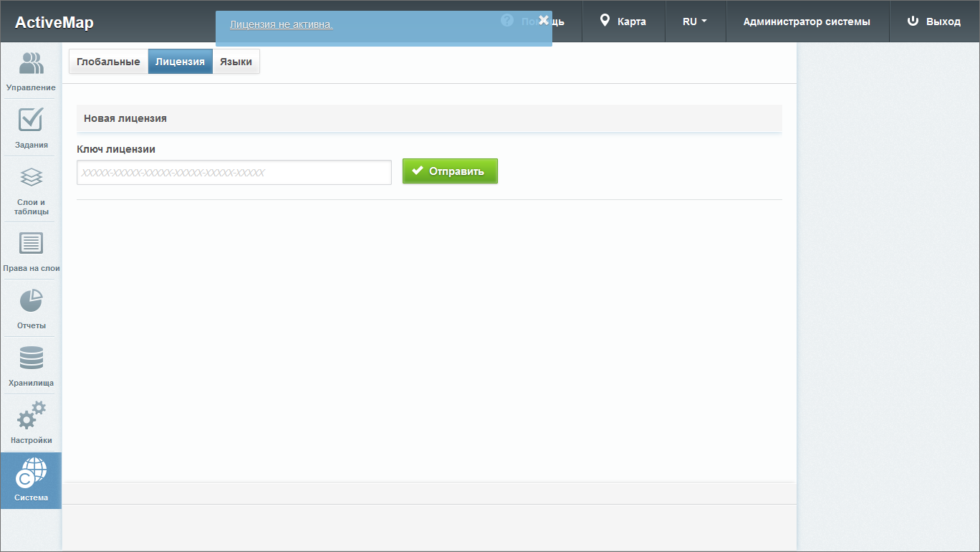Focus the Ключ лицензии input field
The height and width of the screenshot is (552, 980).
click(x=234, y=173)
